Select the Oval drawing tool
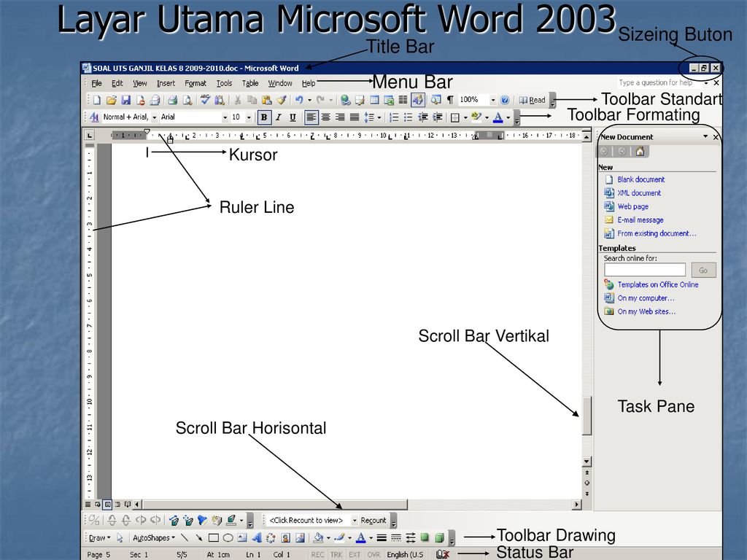 [228, 538]
